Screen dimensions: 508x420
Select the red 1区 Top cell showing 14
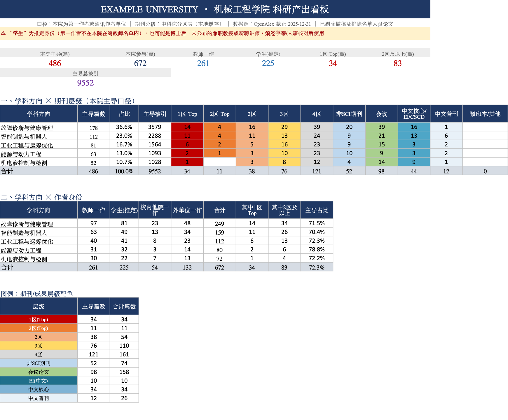187,127
